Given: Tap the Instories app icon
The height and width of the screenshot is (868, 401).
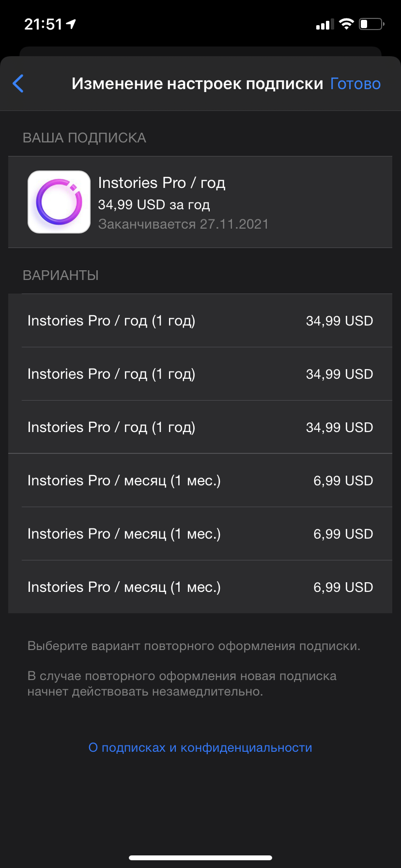Looking at the screenshot, I should point(59,202).
